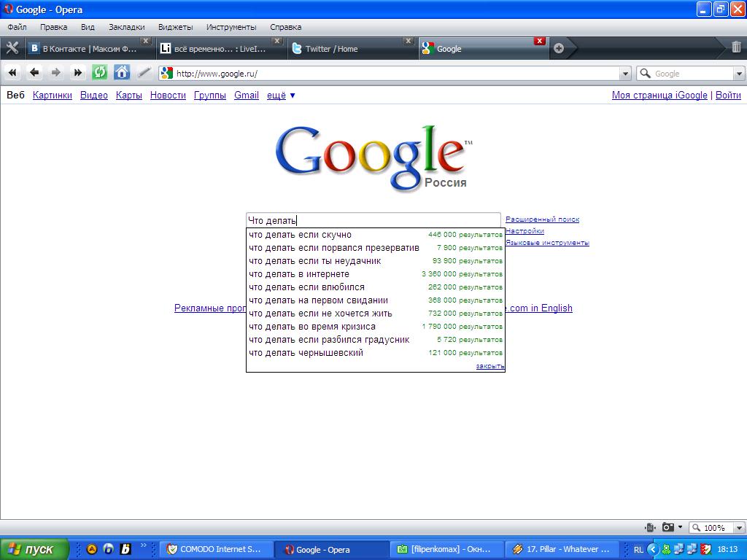Screen dimensions: 747x560
Task: Go back with the Back arrow
Action: pyautogui.click(x=34, y=73)
